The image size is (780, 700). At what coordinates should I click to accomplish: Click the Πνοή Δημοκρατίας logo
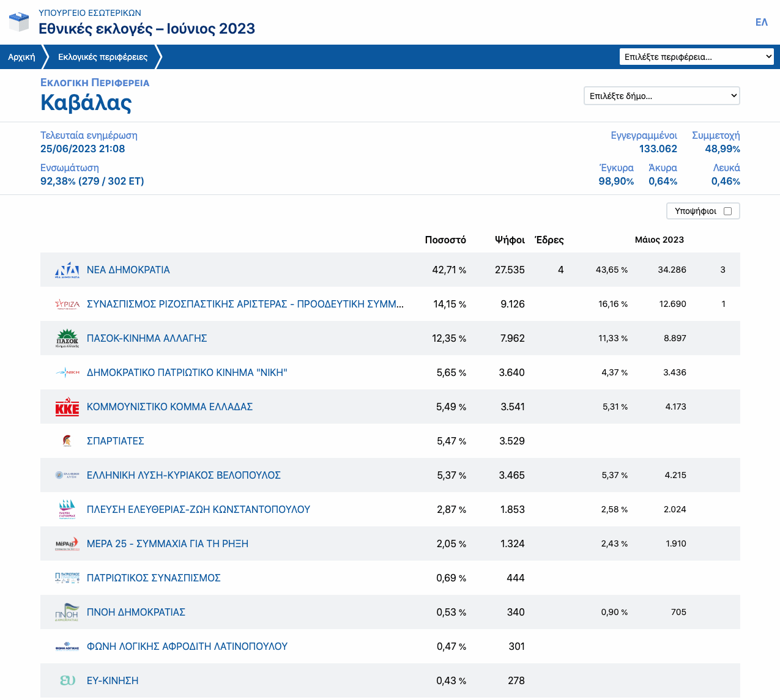click(x=67, y=612)
